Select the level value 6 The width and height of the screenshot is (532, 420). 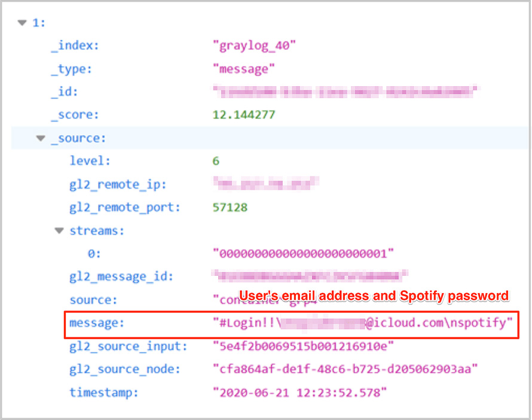[216, 161]
